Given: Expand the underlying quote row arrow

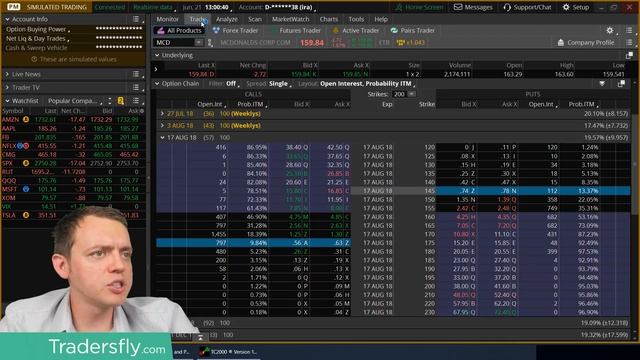Looking at the screenshot, I should [156, 69].
